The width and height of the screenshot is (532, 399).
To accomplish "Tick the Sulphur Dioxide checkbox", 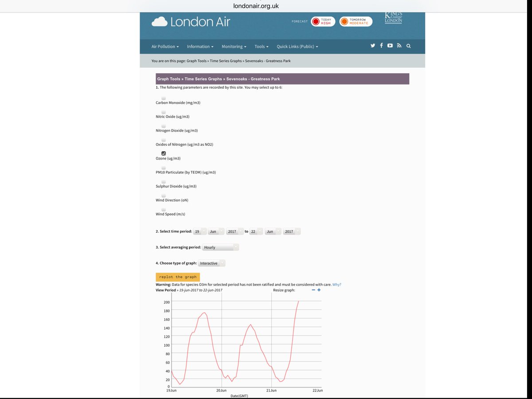I will click(x=164, y=182).
